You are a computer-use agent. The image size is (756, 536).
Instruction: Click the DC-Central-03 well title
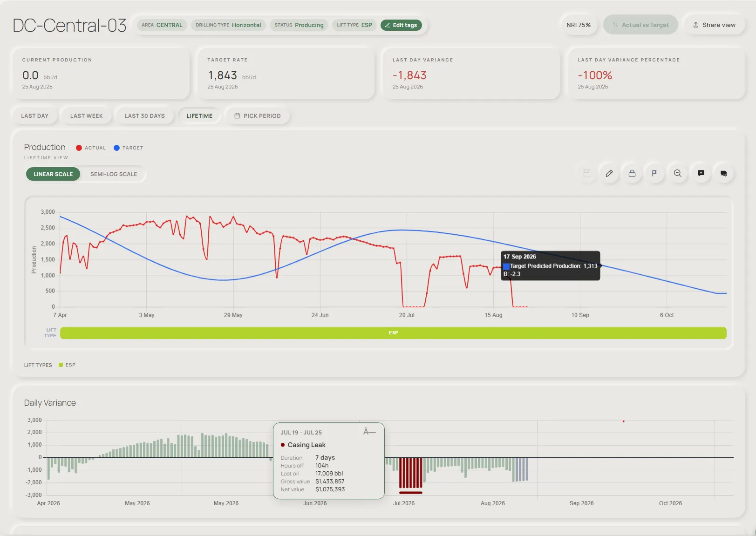69,26
